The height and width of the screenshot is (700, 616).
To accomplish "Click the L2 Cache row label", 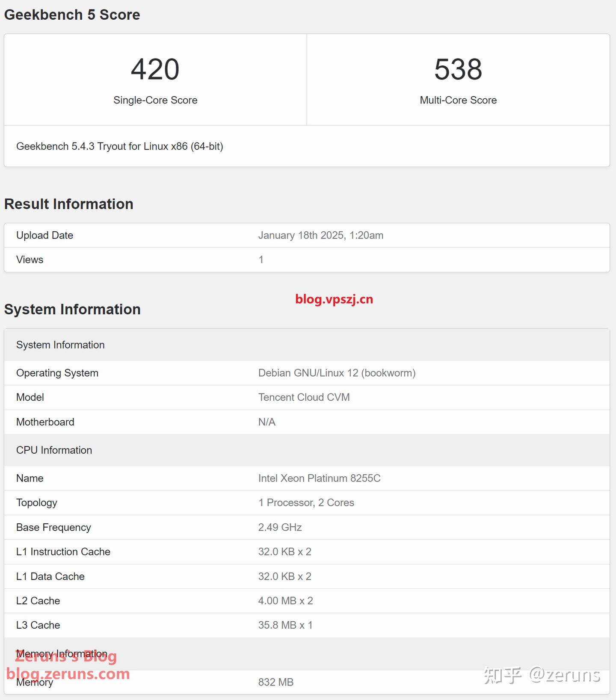I will [x=38, y=601].
